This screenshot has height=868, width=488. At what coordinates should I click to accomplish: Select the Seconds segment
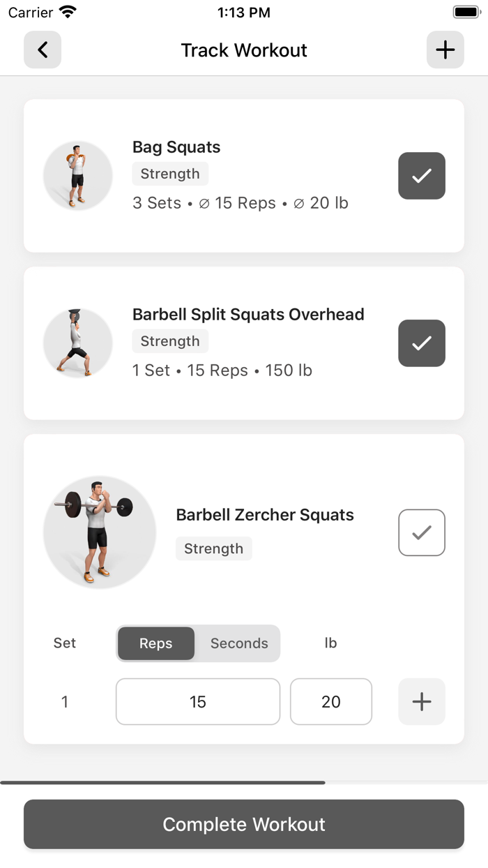click(238, 643)
